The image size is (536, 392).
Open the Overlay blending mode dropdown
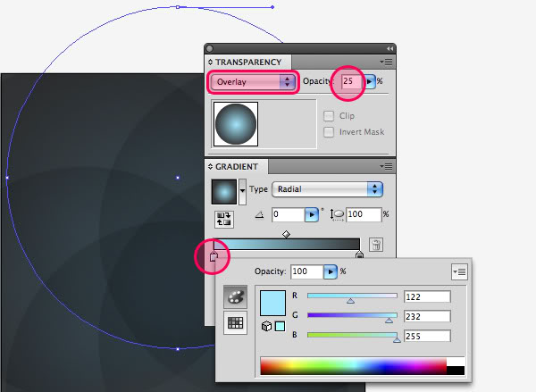[253, 82]
